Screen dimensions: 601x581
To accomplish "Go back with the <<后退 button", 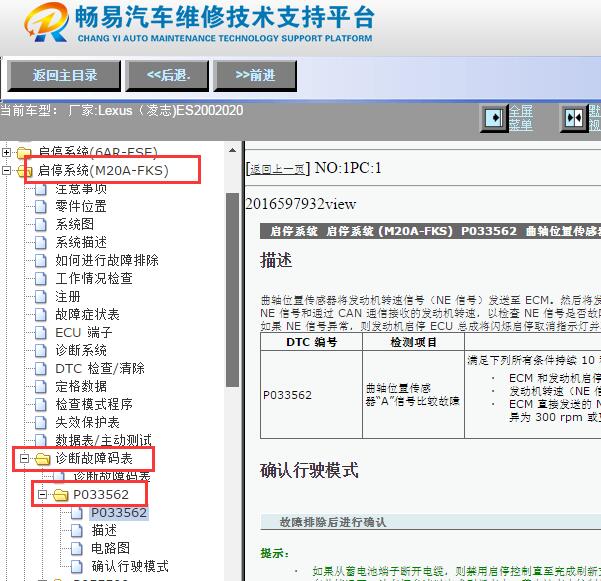I will click(167, 75).
